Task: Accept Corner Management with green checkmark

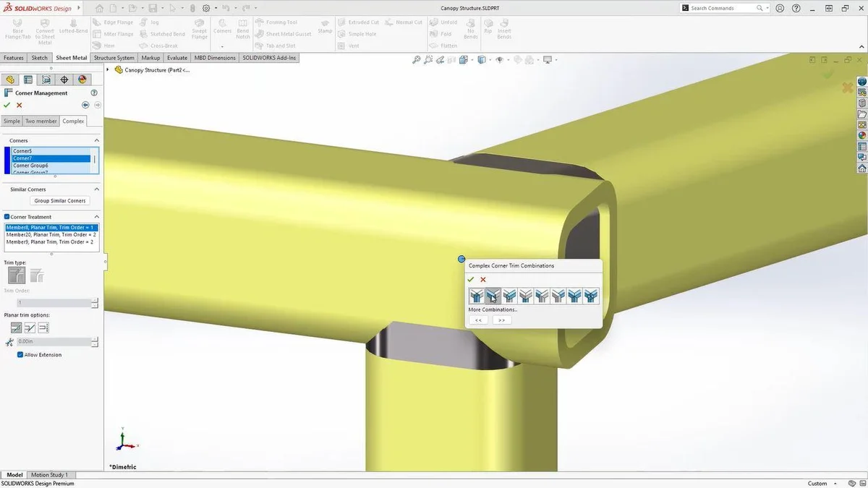Action: coord(7,106)
